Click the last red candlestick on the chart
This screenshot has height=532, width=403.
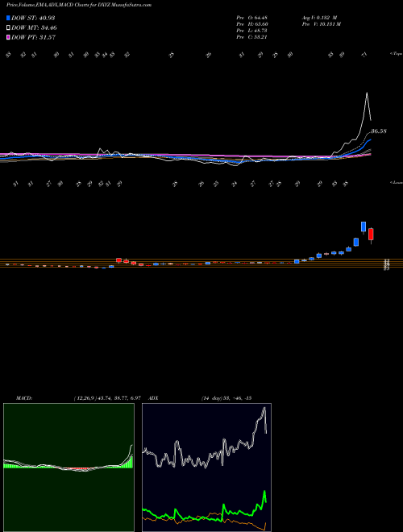[371, 235]
